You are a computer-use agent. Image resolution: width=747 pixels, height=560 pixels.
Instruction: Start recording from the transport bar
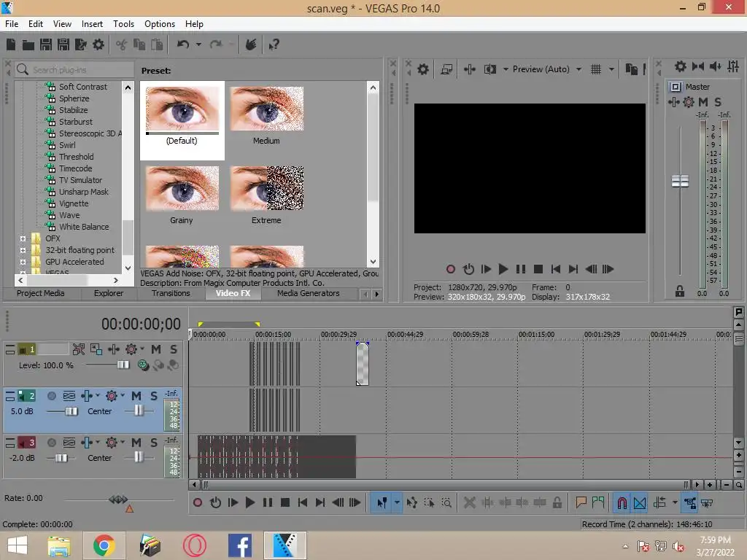198,502
